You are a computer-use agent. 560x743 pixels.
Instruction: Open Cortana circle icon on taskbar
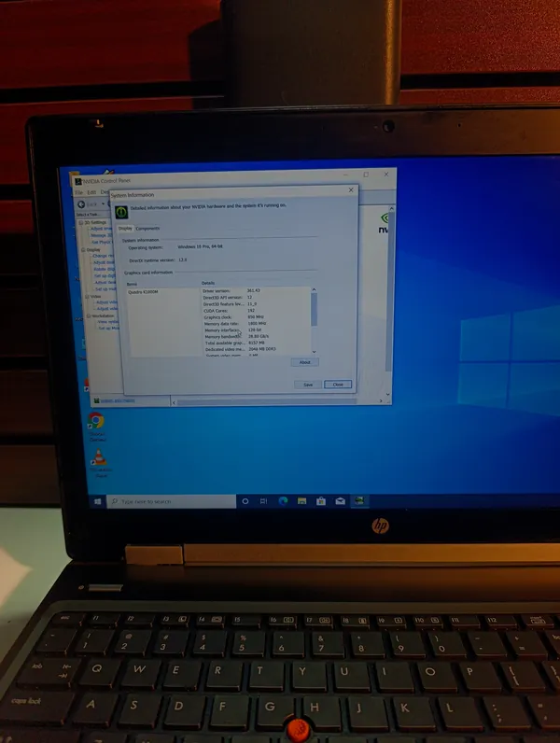click(245, 501)
